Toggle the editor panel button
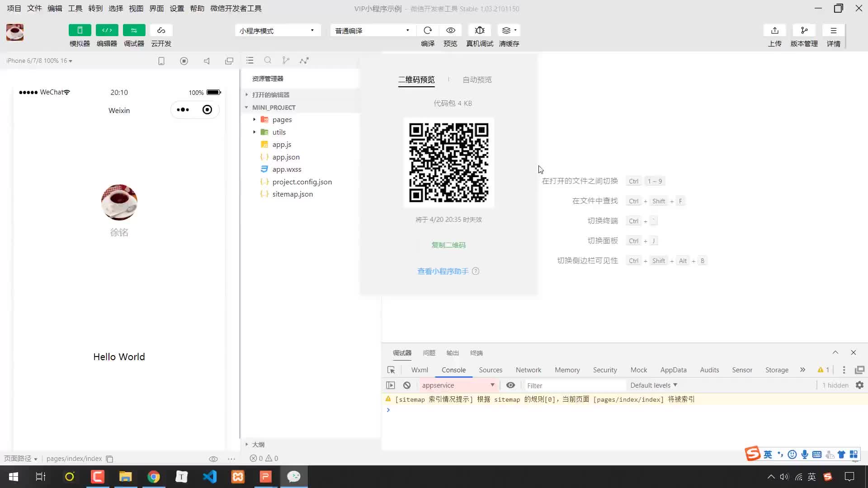Viewport: 868px width, 488px height. [x=107, y=30]
